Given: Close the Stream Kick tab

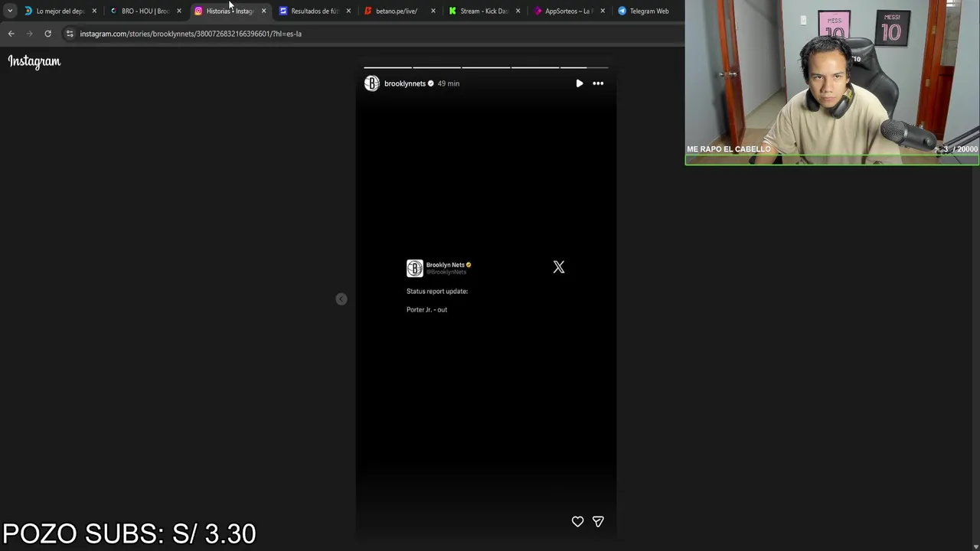Looking at the screenshot, I should 518,11.
